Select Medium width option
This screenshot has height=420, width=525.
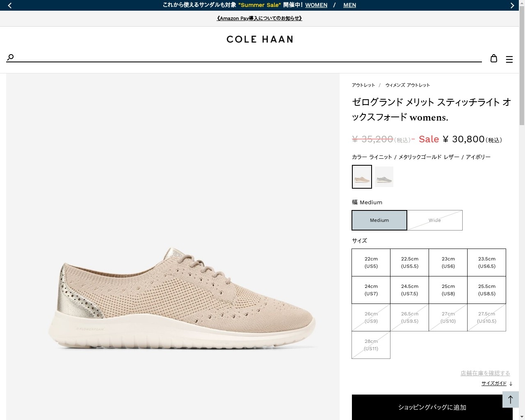coord(379,220)
